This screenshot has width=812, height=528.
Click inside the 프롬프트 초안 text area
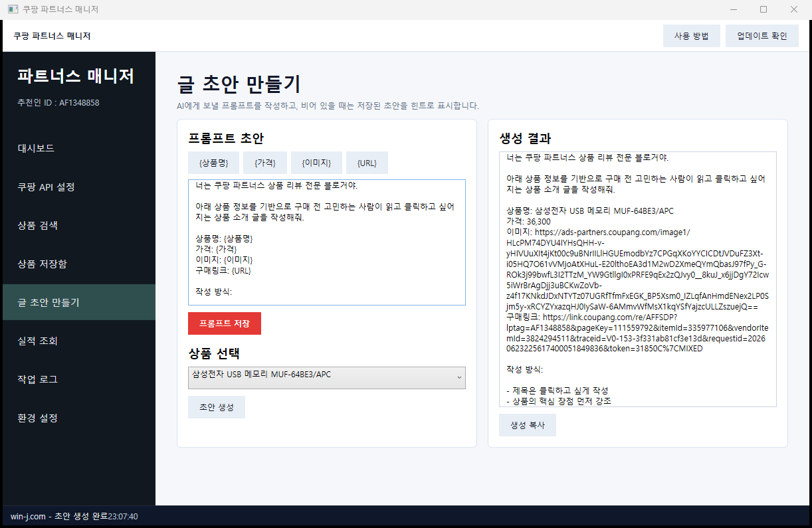tap(327, 242)
